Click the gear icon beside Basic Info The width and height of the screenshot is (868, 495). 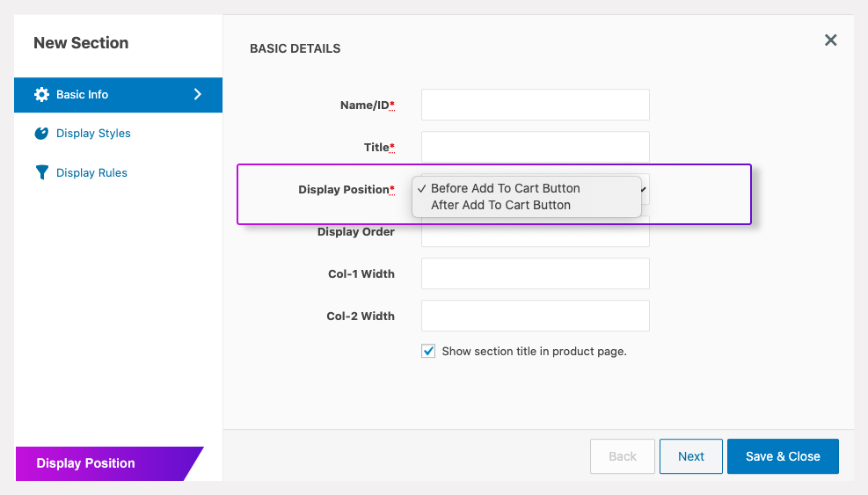(41, 95)
